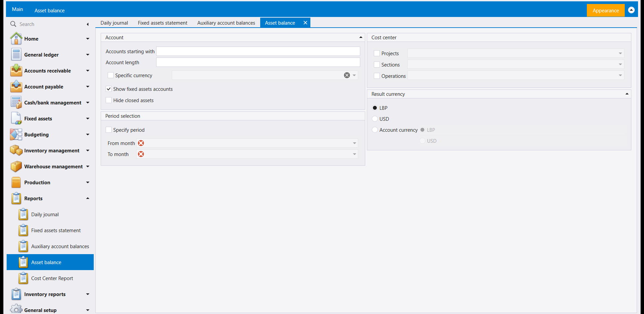Collapse the Result currency panel
This screenshot has width=644, height=314.
pyautogui.click(x=627, y=94)
